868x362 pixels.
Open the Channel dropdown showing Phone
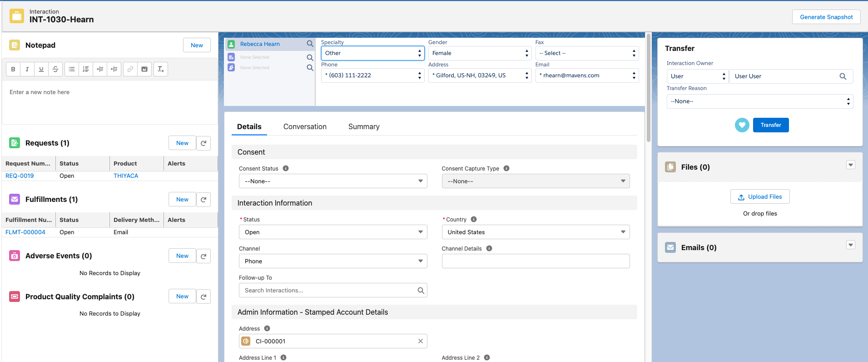point(332,261)
